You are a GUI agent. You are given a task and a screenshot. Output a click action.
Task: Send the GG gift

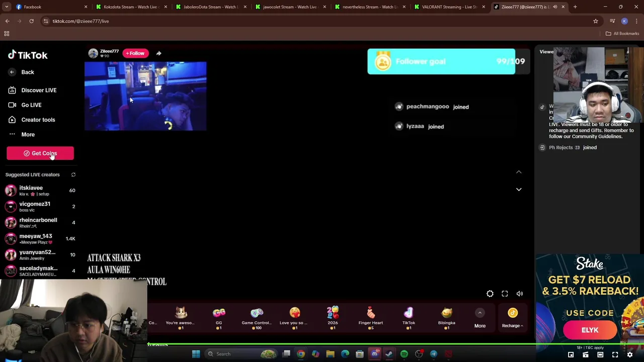(219, 318)
